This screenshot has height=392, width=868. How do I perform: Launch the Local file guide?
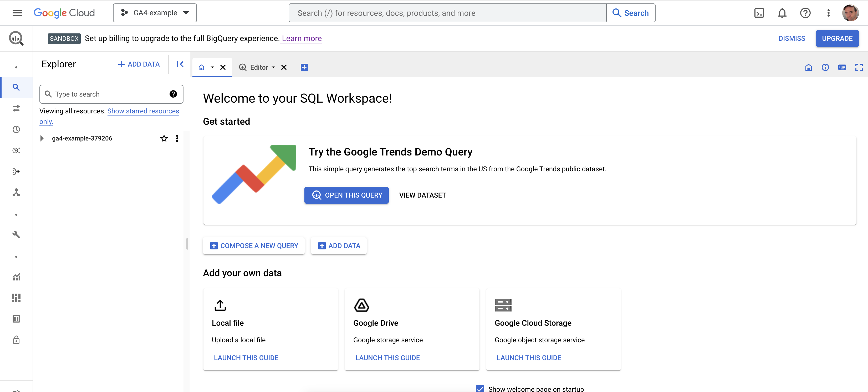tap(246, 358)
